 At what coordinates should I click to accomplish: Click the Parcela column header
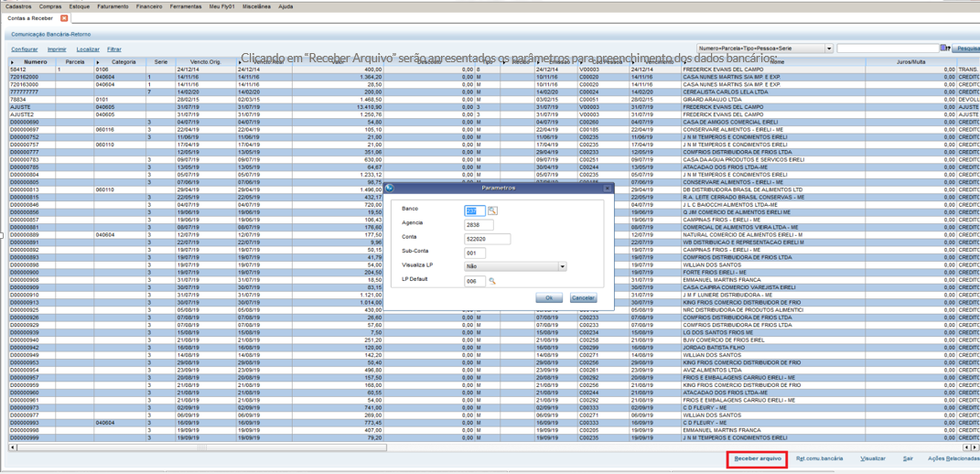(75, 62)
